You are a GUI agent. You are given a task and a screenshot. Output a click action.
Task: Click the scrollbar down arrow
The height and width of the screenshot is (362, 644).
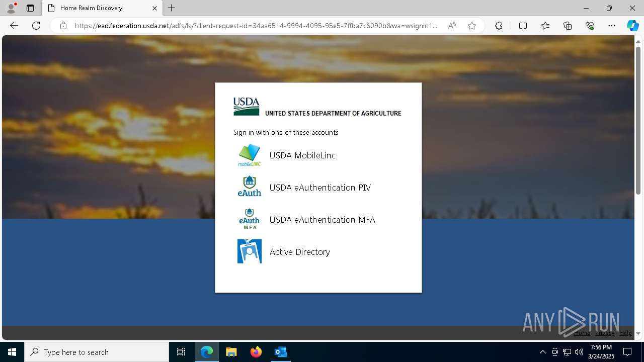click(638, 333)
